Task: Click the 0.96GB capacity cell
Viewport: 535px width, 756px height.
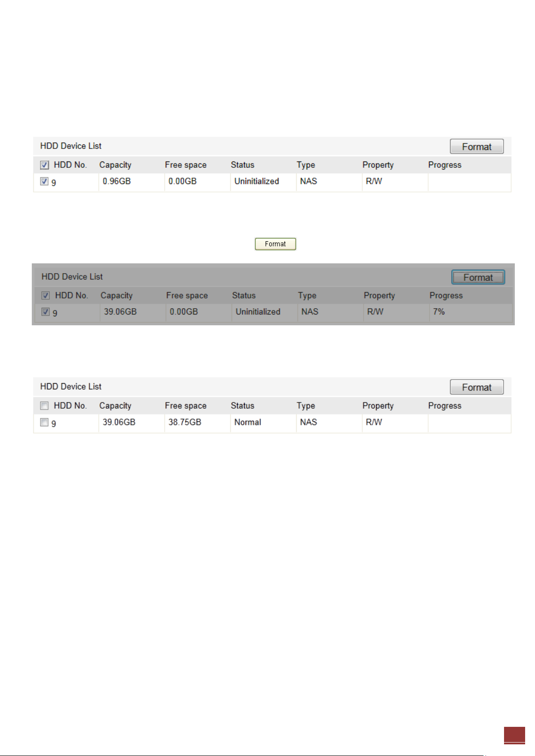Action: 132,182
